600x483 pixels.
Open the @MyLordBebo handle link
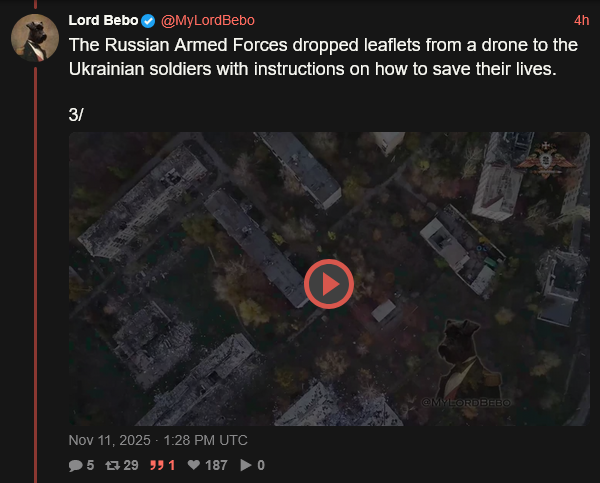tap(208, 21)
